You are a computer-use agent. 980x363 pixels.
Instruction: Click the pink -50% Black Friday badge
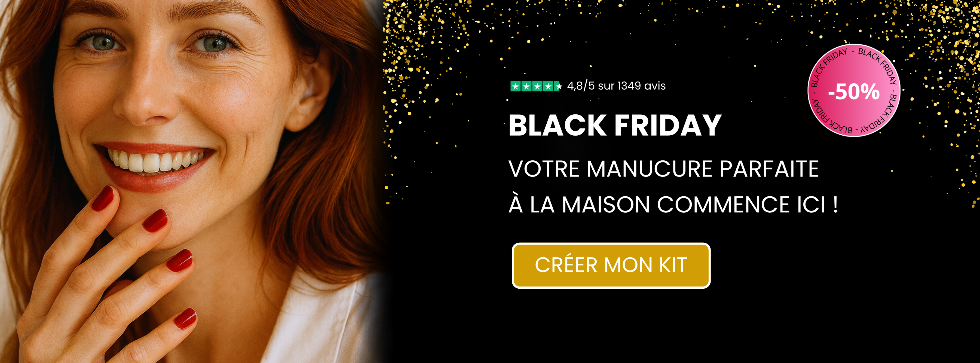coord(854,90)
